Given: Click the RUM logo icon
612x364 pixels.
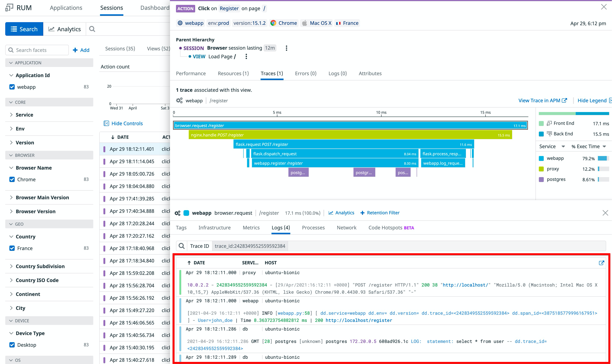Looking at the screenshot, I should (9, 8).
